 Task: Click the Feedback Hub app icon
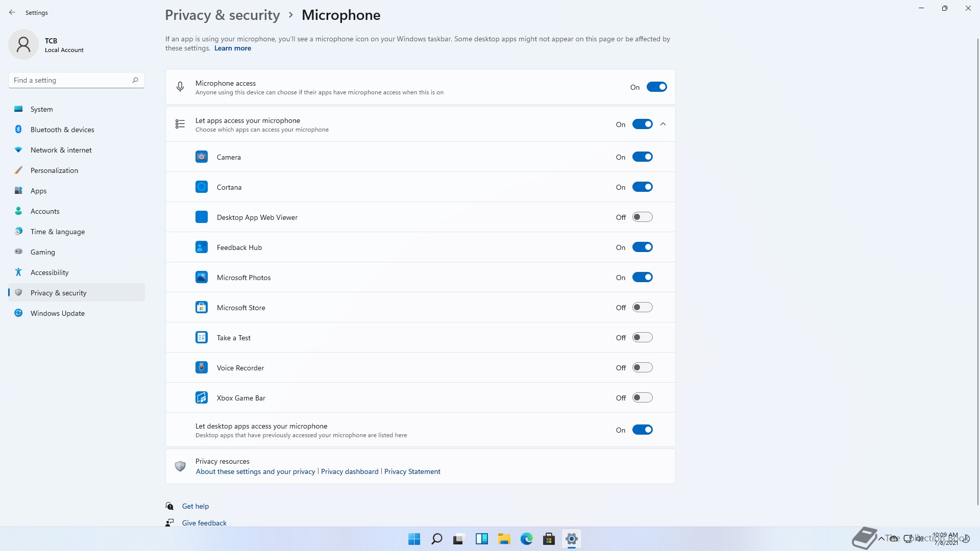tap(202, 247)
